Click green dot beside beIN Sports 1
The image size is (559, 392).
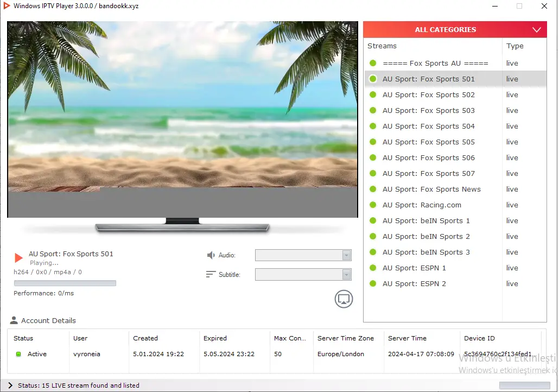[373, 220]
